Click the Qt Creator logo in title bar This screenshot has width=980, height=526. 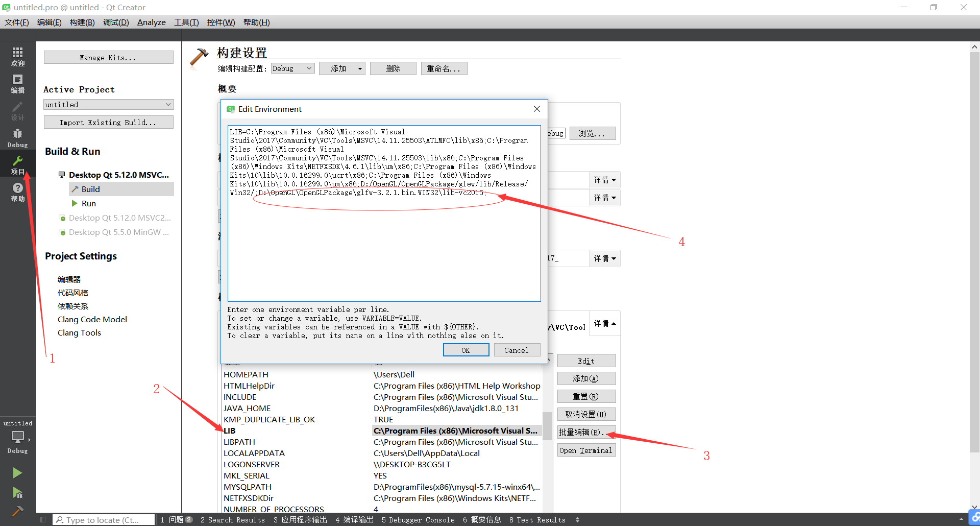tap(6, 7)
